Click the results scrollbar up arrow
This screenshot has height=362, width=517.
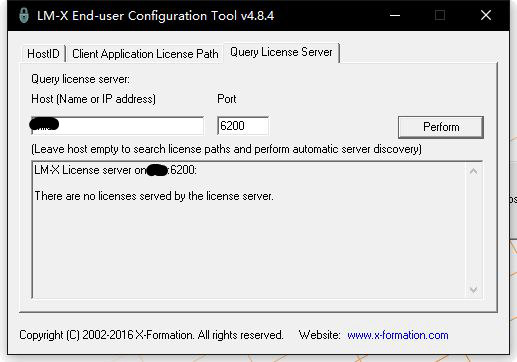click(x=473, y=171)
